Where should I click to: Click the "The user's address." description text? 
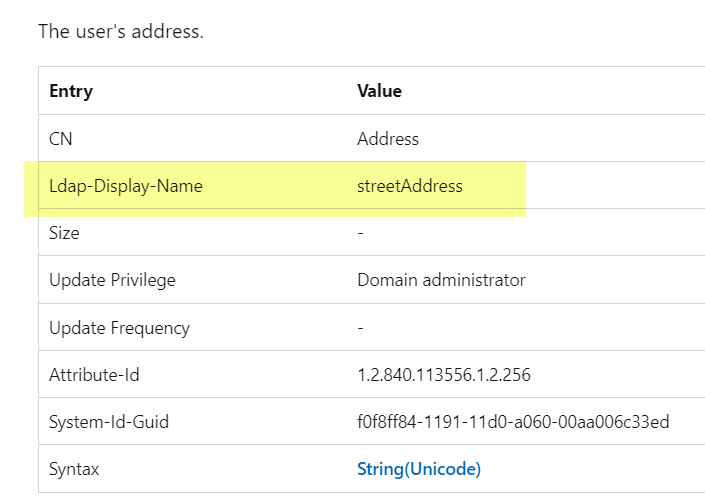tap(121, 31)
